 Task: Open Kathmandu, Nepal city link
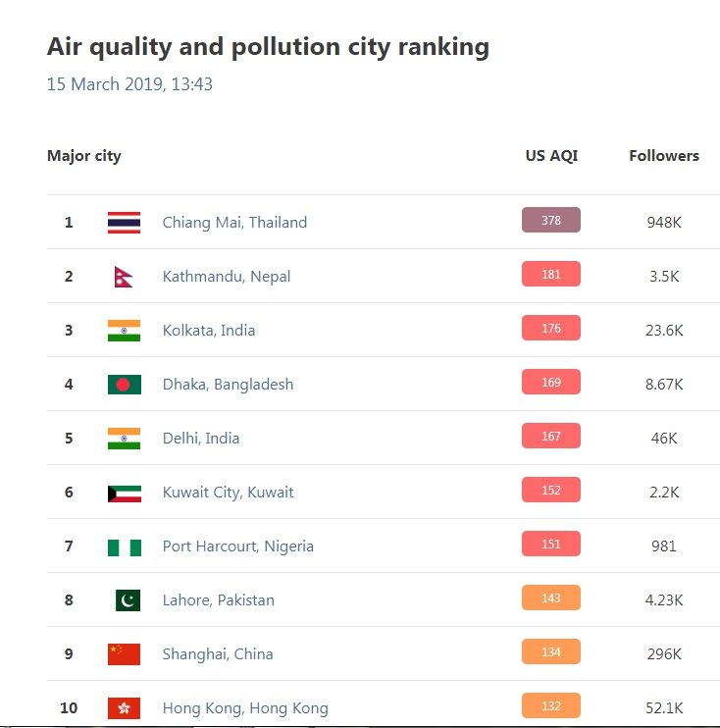point(226,277)
